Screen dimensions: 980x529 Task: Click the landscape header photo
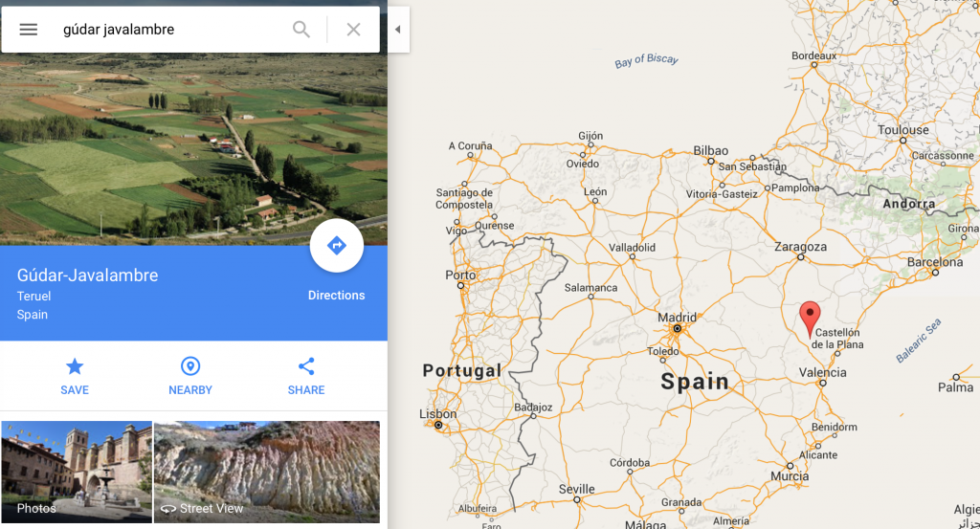pyautogui.click(x=193, y=148)
